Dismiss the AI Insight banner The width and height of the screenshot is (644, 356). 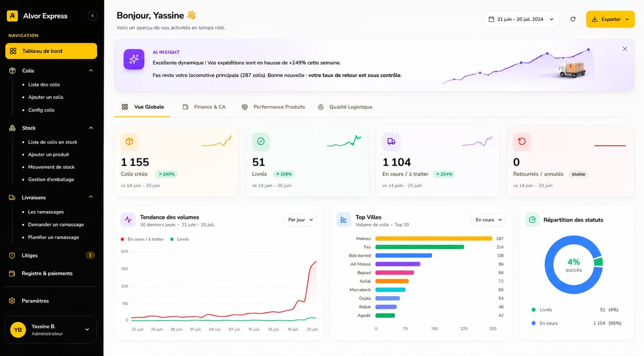[x=625, y=49]
